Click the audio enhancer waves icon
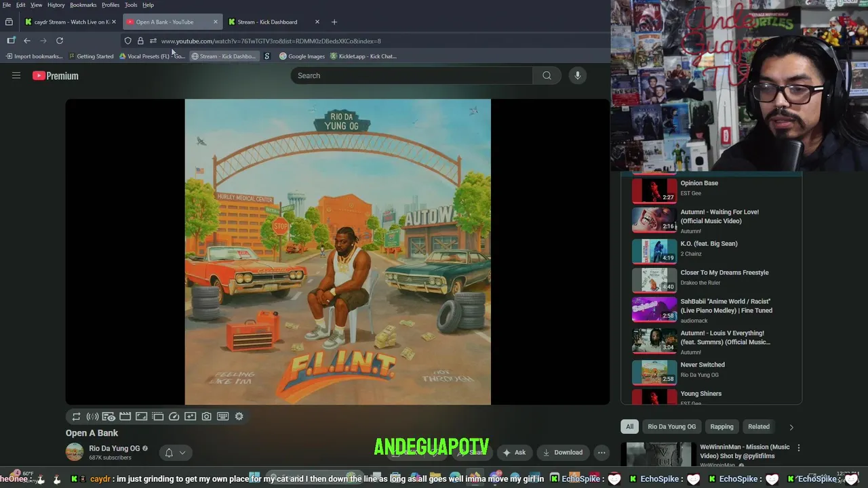This screenshot has height=488, width=868. click(x=92, y=416)
